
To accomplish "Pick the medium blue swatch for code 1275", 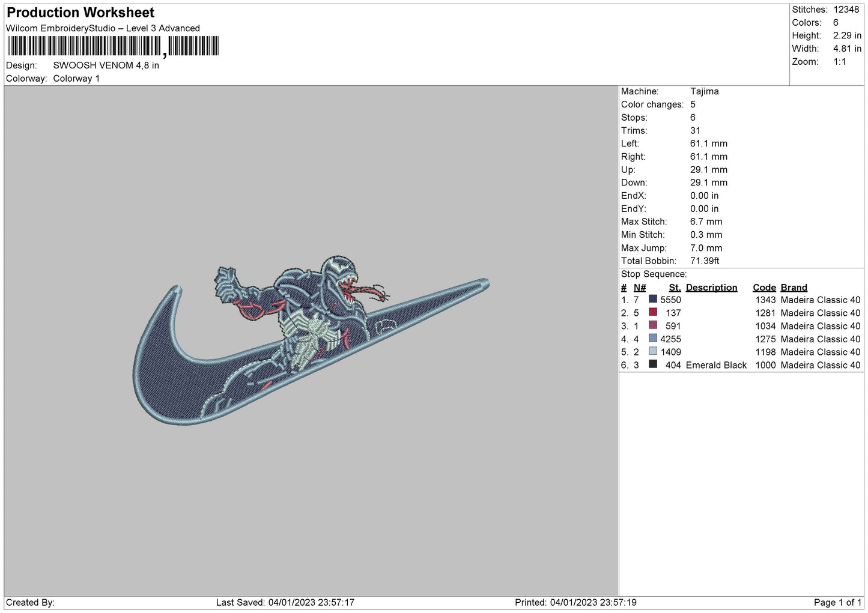I will coord(652,339).
